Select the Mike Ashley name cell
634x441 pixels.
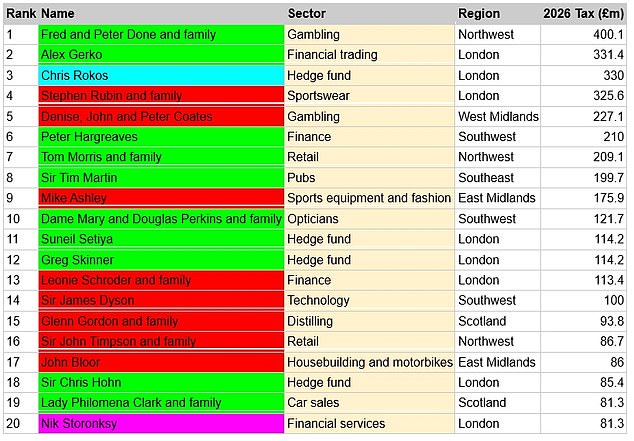tap(160, 198)
